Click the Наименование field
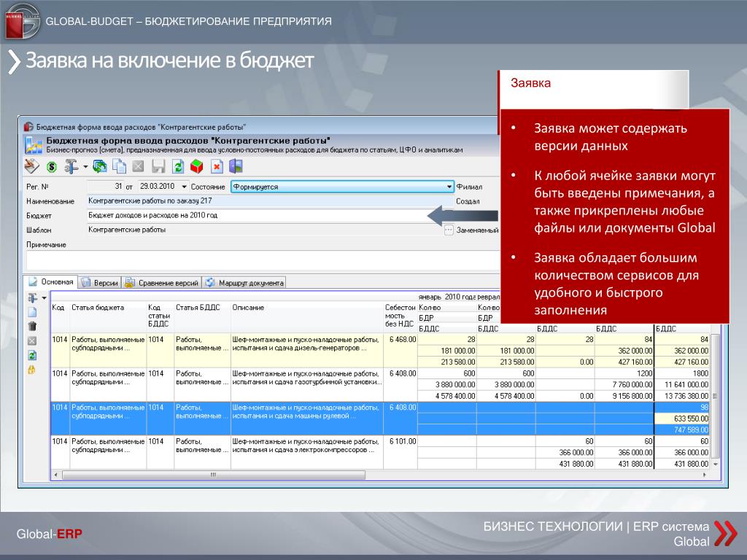This screenshot has height=560, width=747. [270, 201]
